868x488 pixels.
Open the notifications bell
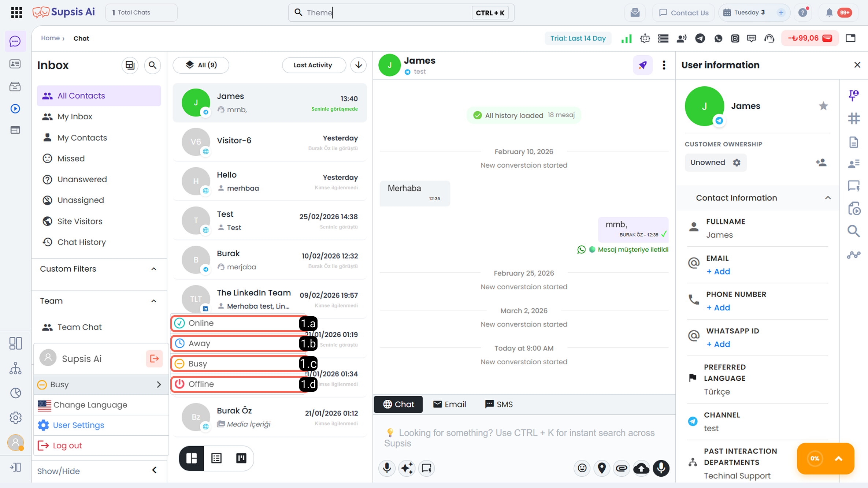click(x=829, y=12)
